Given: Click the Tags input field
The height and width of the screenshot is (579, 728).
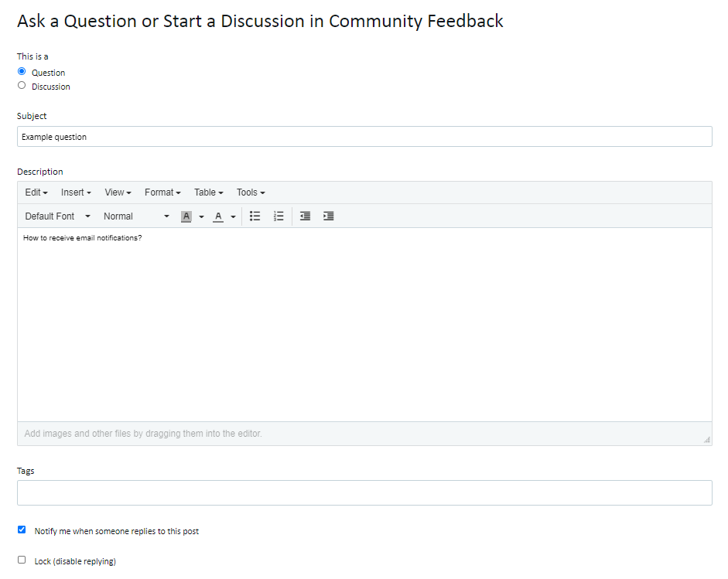Looking at the screenshot, I should pyautogui.click(x=364, y=492).
